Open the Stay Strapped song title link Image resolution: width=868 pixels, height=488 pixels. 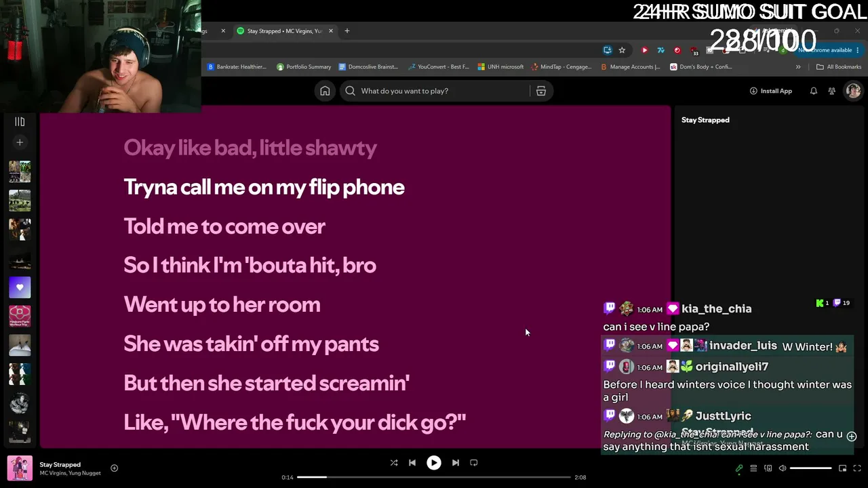coord(60,464)
